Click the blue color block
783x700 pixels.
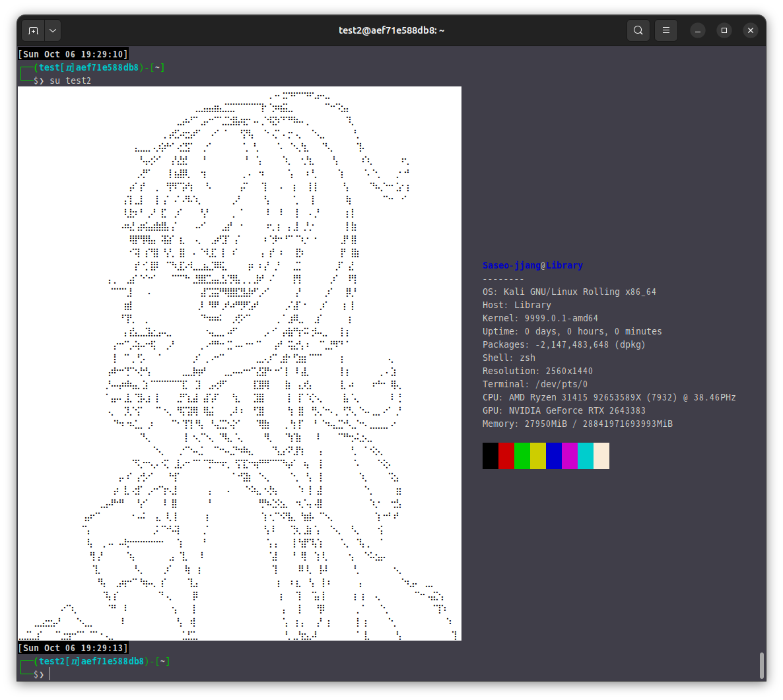click(x=554, y=456)
